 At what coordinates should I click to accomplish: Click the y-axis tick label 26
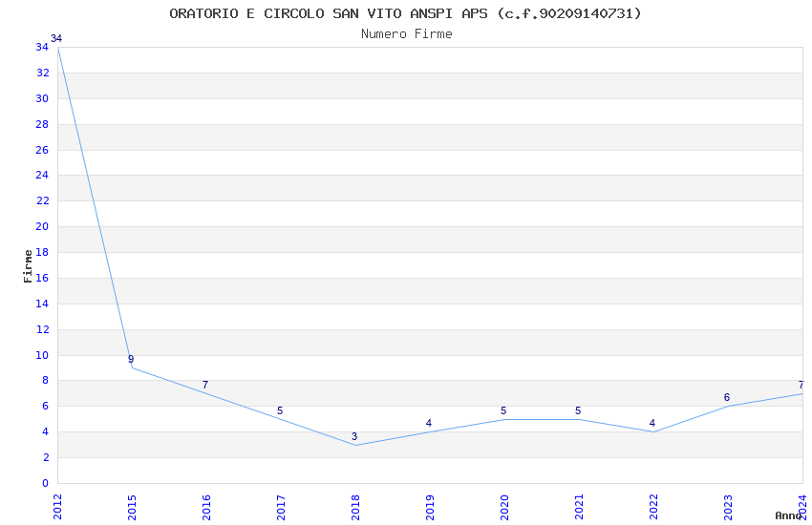click(x=42, y=150)
